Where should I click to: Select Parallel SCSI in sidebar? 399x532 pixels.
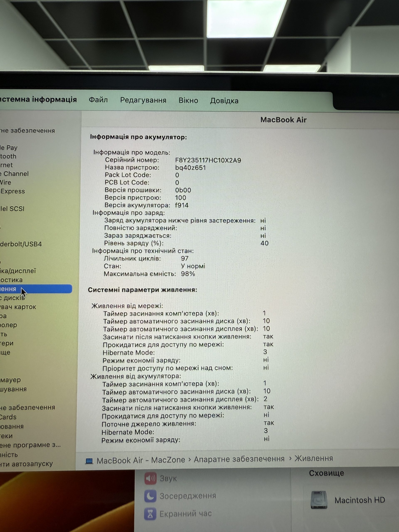click(x=12, y=208)
